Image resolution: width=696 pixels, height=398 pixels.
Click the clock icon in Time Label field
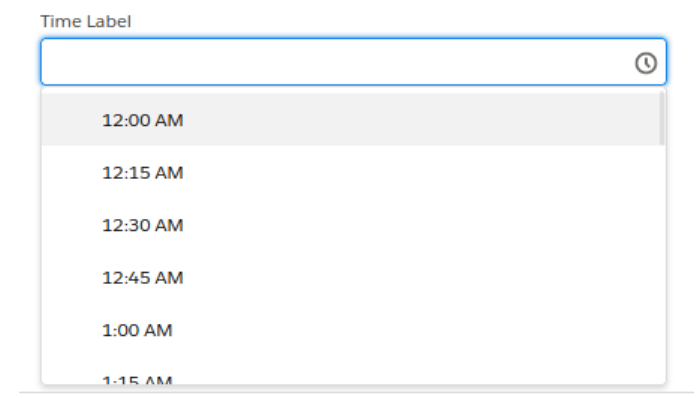click(x=645, y=63)
